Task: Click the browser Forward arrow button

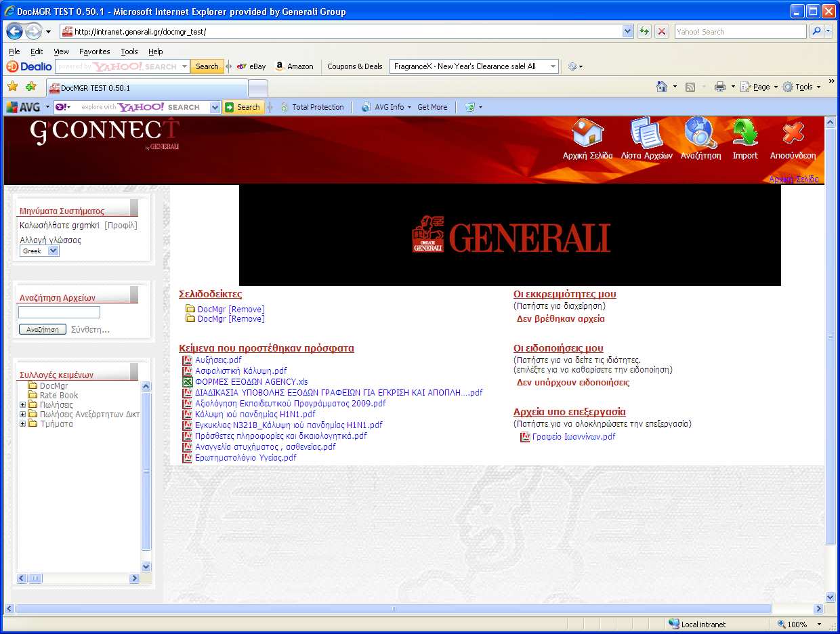Action: click(33, 31)
